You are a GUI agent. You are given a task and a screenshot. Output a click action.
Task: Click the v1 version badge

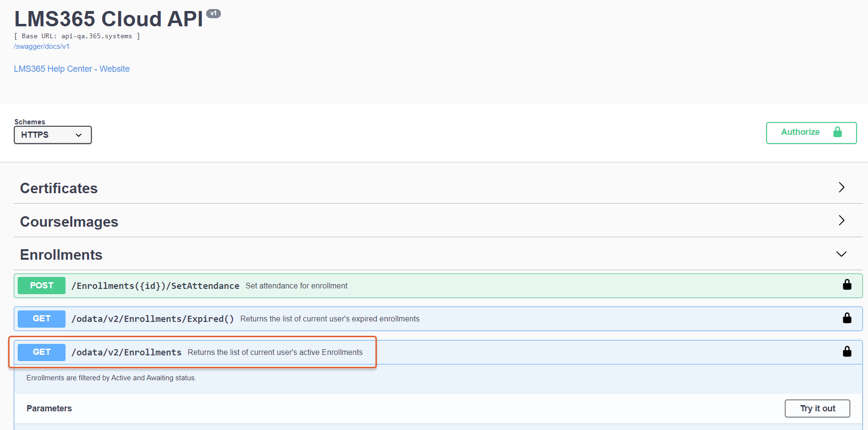[x=213, y=13]
